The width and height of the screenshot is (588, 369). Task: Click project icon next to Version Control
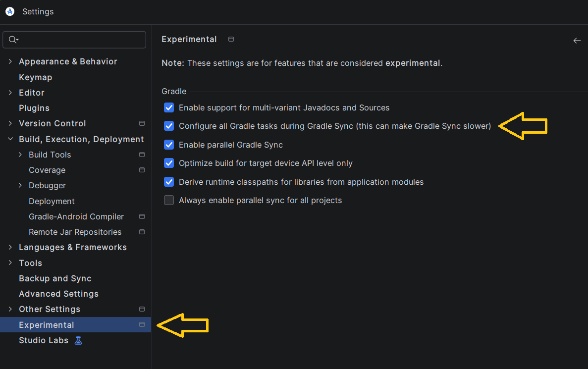pyautogui.click(x=142, y=123)
